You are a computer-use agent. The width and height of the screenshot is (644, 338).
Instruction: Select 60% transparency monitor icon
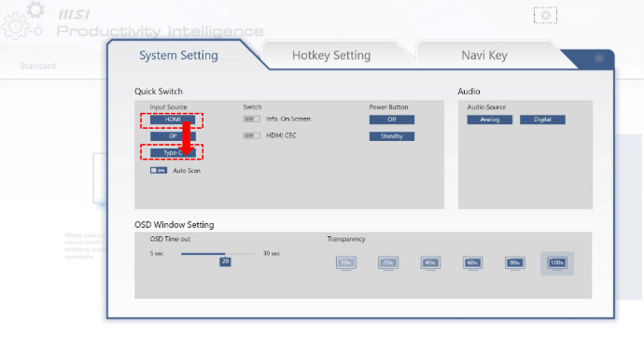472,263
